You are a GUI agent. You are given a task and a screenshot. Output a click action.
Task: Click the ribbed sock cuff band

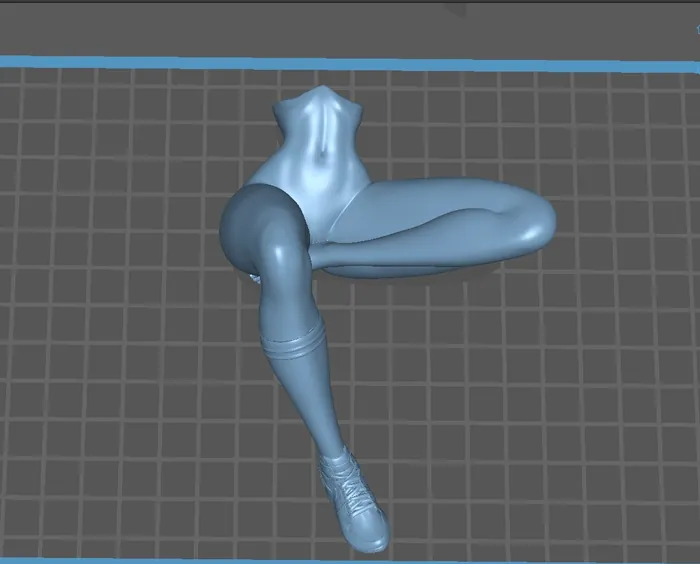pyautogui.click(x=290, y=347)
